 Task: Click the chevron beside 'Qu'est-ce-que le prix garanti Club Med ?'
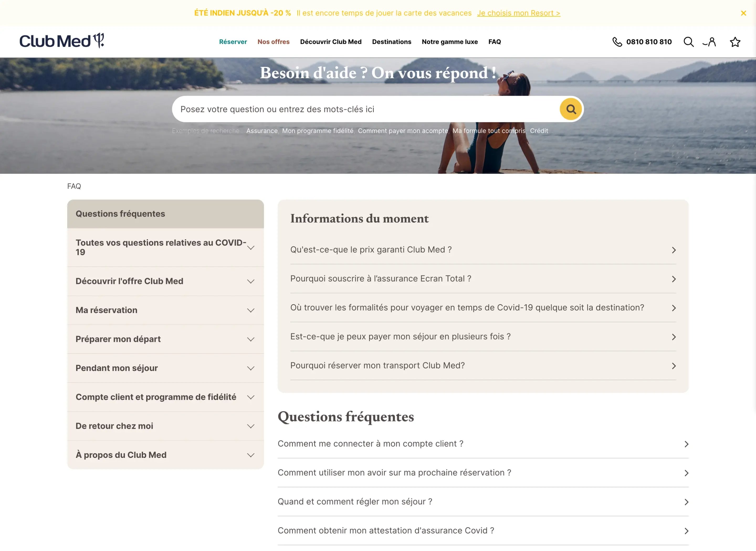point(674,250)
